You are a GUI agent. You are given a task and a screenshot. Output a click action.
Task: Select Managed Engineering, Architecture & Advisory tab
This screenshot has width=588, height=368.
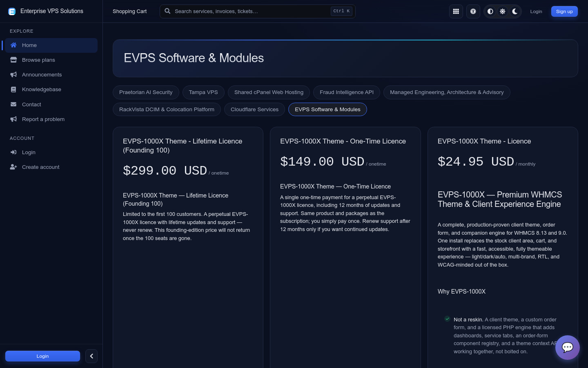click(447, 92)
